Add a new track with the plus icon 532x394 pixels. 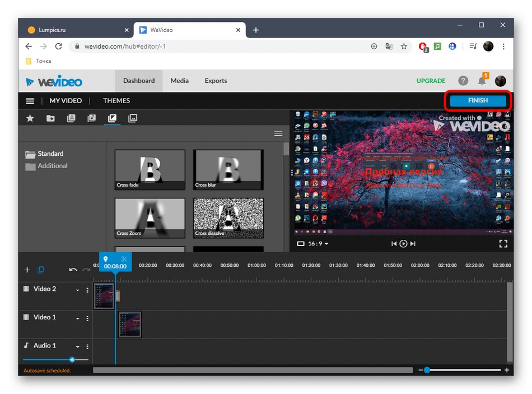tap(27, 270)
